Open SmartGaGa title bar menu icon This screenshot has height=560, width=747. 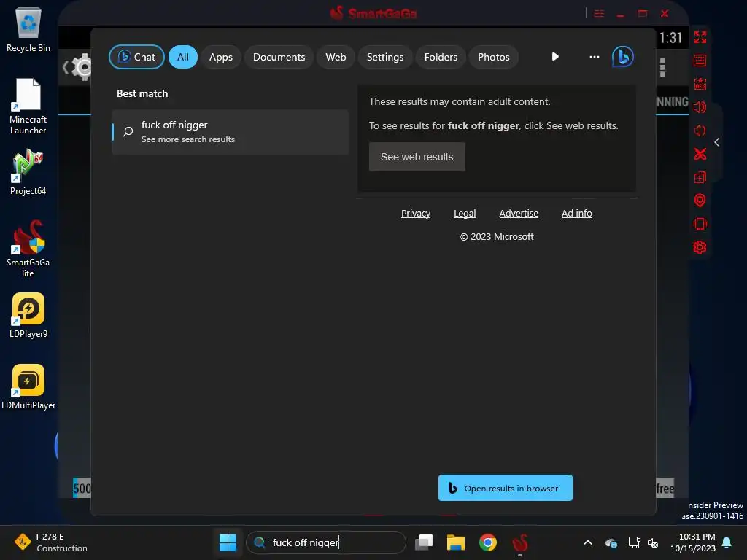point(599,13)
